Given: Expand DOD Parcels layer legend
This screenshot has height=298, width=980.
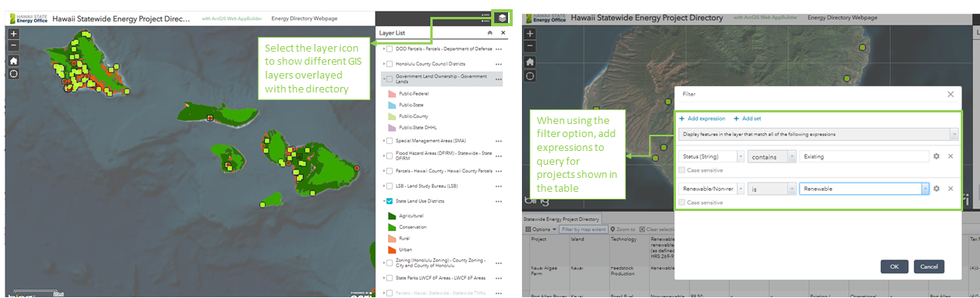Looking at the screenshot, I should pyautogui.click(x=383, y=49).
